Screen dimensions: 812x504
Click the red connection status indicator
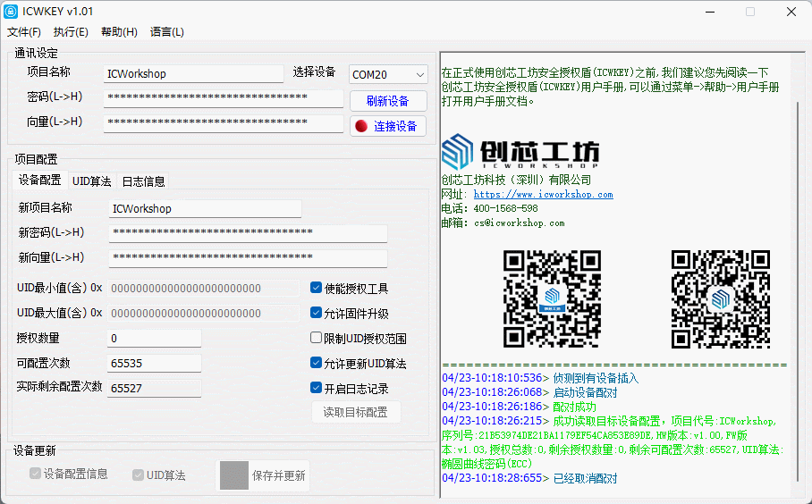(361, 126)
